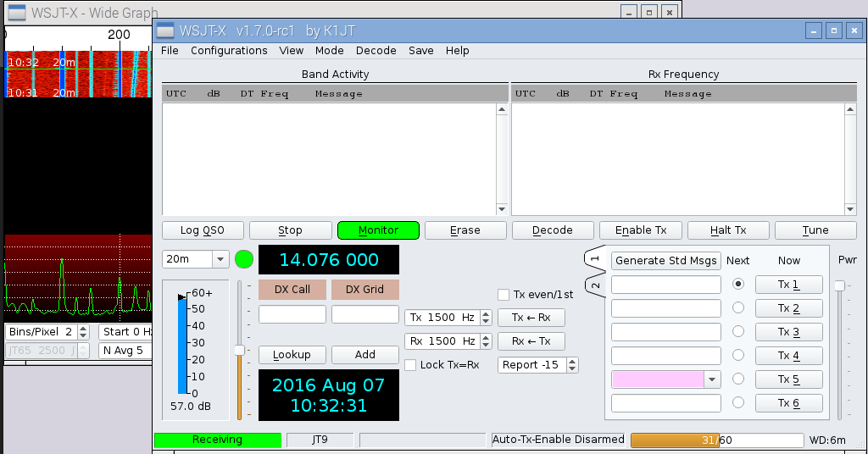Select the Next radio for Tx 5

(738, 379)
